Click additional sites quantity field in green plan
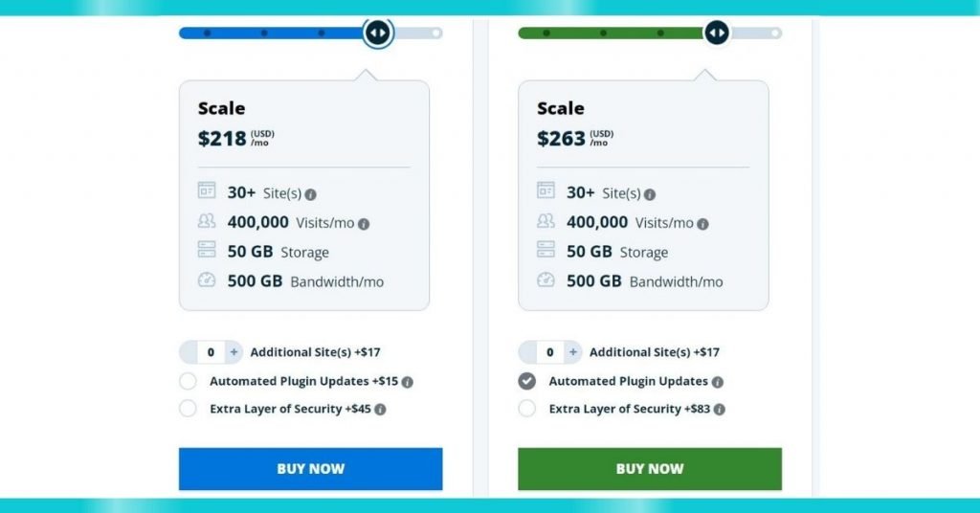980x513 pixels. 550,352
